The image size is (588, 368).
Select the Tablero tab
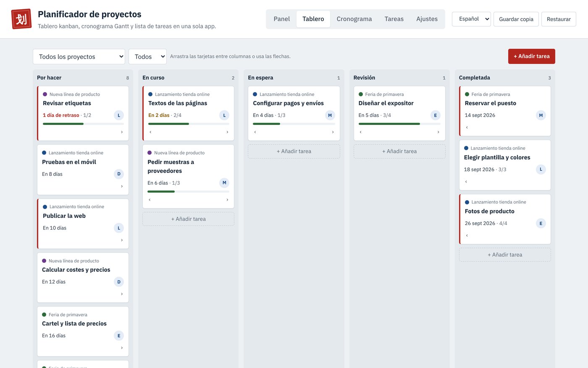coord(313,19)
